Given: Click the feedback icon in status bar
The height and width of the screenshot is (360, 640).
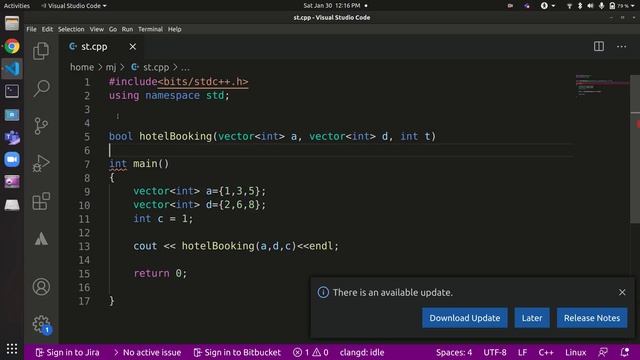Looking at the screenshot, I should tap(603, 352).
